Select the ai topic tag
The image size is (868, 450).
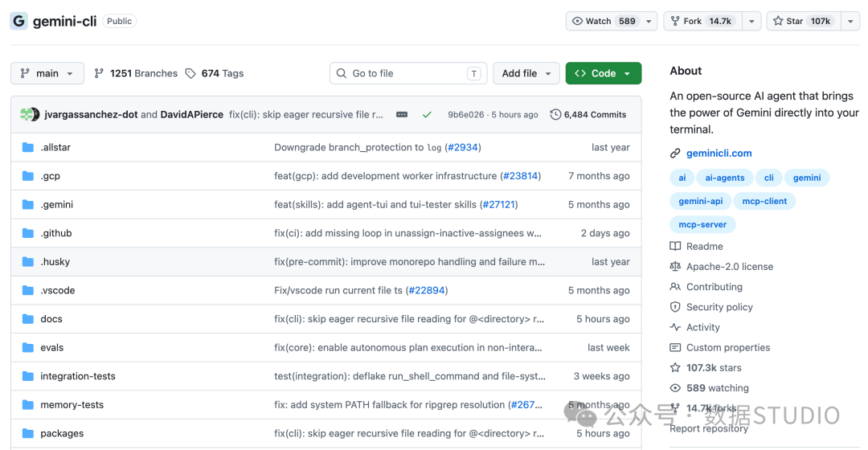(682, 178)
